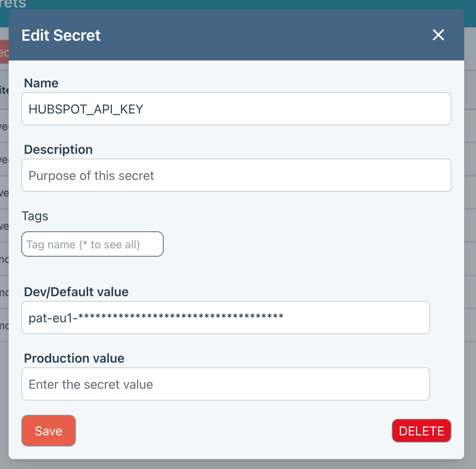This screenshot has width=476, height=469.
Task: Click the Name field containing HUBSPOT_API_KEY
Action: [x=236, y=109]
